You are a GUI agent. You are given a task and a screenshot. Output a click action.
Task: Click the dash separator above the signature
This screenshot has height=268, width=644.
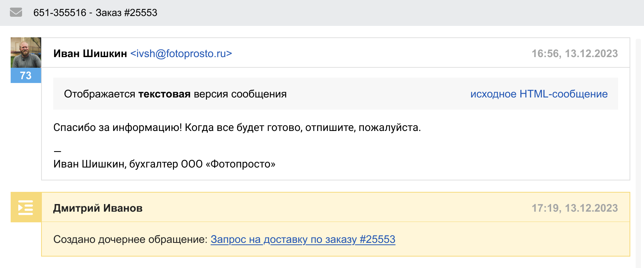tap(57, 151)
